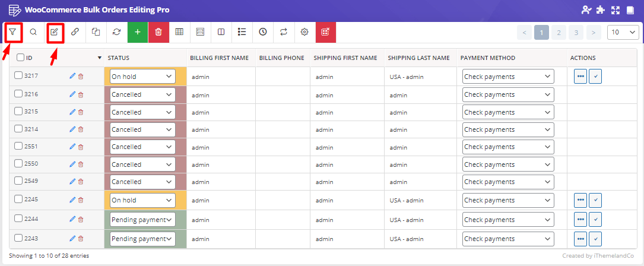The height and width of the screenshot is (266, 644).
Task: Select the checkbox for order 3216
Action: click(18, 94)
